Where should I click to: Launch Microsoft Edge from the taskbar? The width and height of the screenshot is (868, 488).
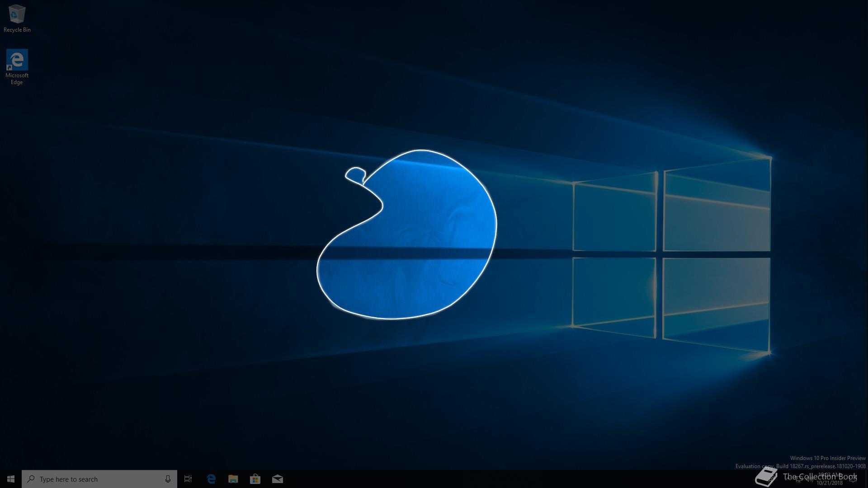point(211,479)
